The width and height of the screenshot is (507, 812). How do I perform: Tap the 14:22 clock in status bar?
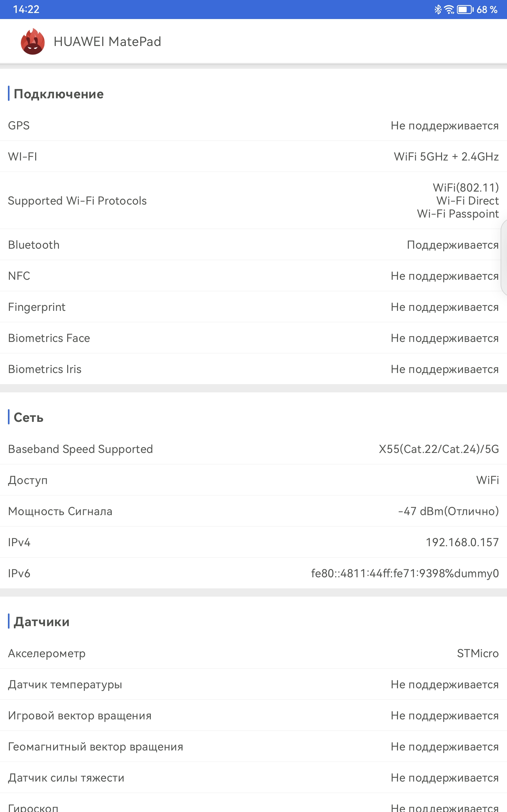coord(26,10)
